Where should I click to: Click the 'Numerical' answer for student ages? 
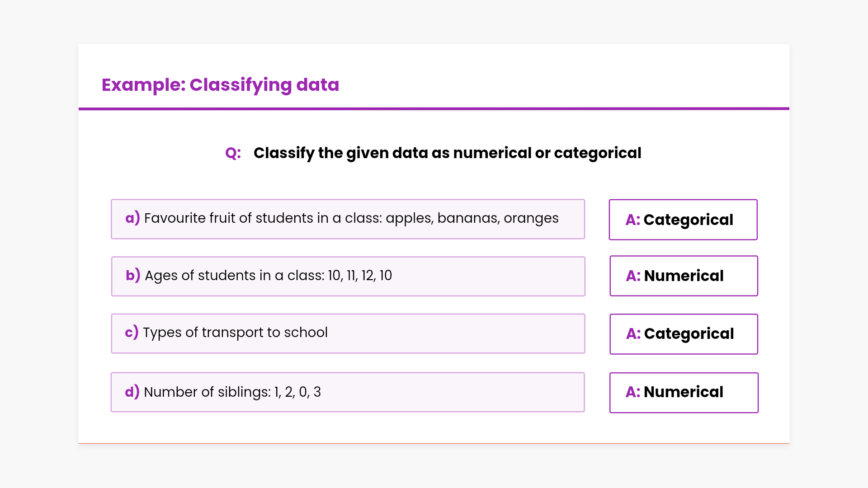pyautogui.click(x=684, y=276)
